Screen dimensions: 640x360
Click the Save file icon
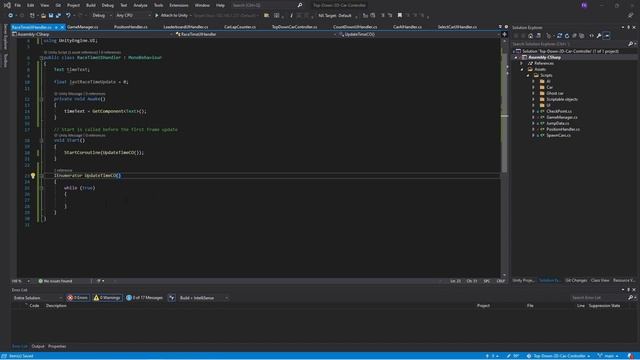click(x=51, y=16)
